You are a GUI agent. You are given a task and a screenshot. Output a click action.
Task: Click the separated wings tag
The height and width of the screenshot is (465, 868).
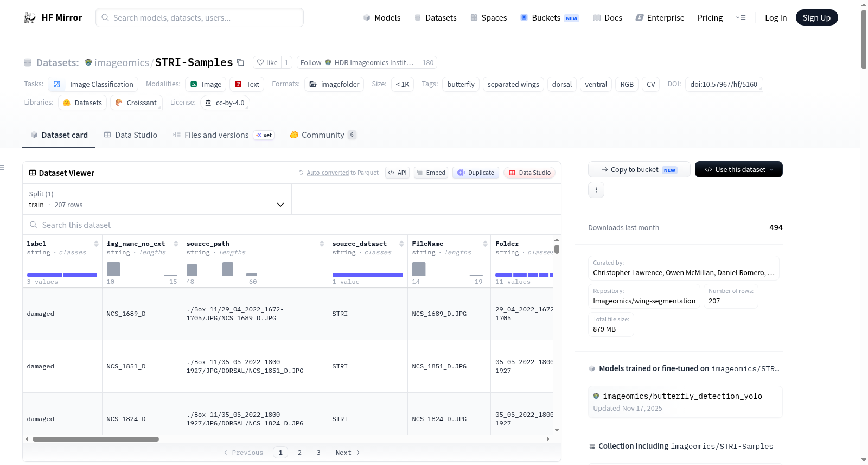pyautogui.click(x=513, y=84)
